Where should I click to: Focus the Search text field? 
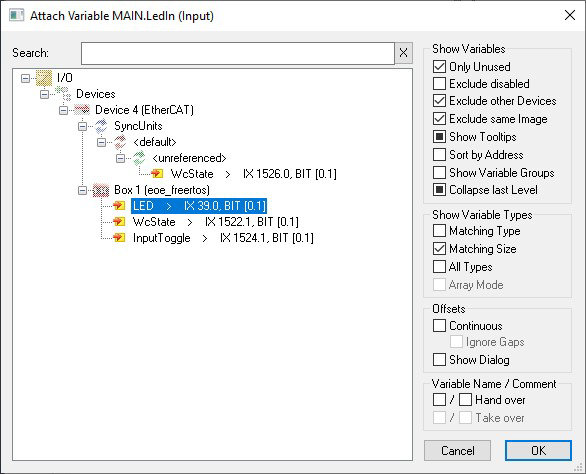[x=238, y=53]
